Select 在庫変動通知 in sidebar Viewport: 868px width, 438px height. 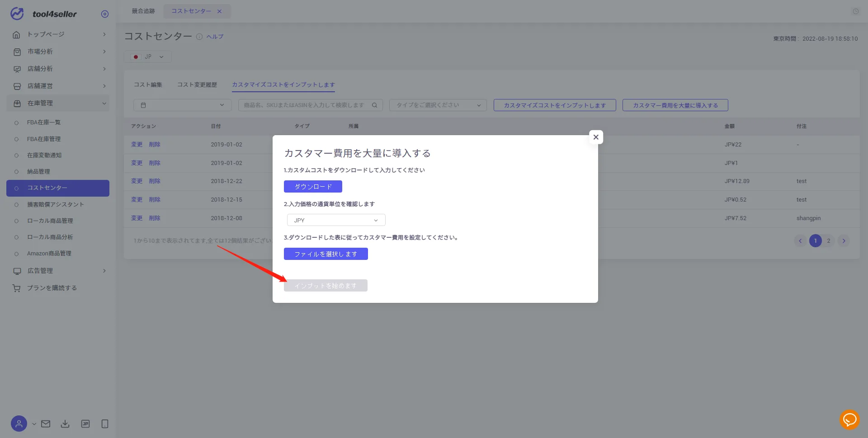pyautogui.click(x=44, y=155)
